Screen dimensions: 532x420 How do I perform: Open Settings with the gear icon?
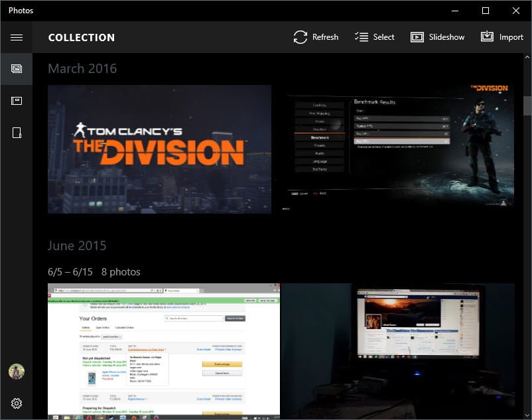point(16,403)
